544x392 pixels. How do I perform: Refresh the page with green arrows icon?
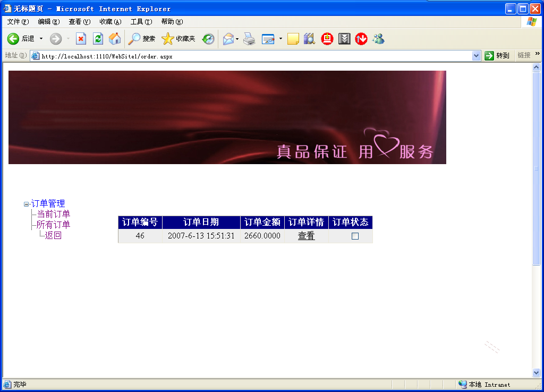(x=98, y=38)
